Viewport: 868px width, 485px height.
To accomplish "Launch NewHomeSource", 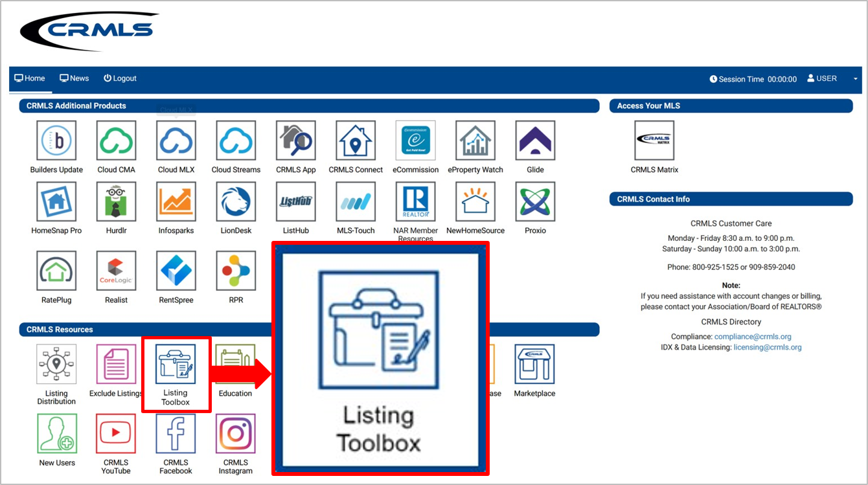I will [475, 201].
